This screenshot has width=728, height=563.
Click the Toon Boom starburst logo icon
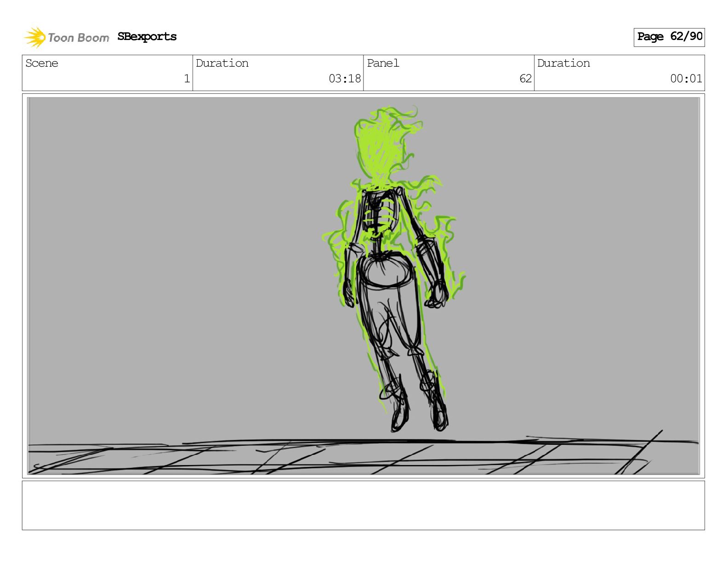pyautogui.click(x=35, y=37)
